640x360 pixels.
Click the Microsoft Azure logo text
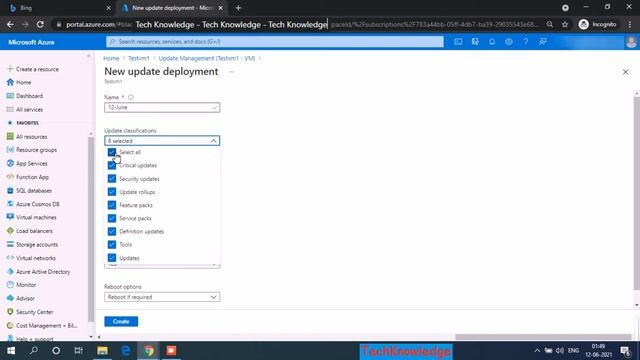click(31, 42)
